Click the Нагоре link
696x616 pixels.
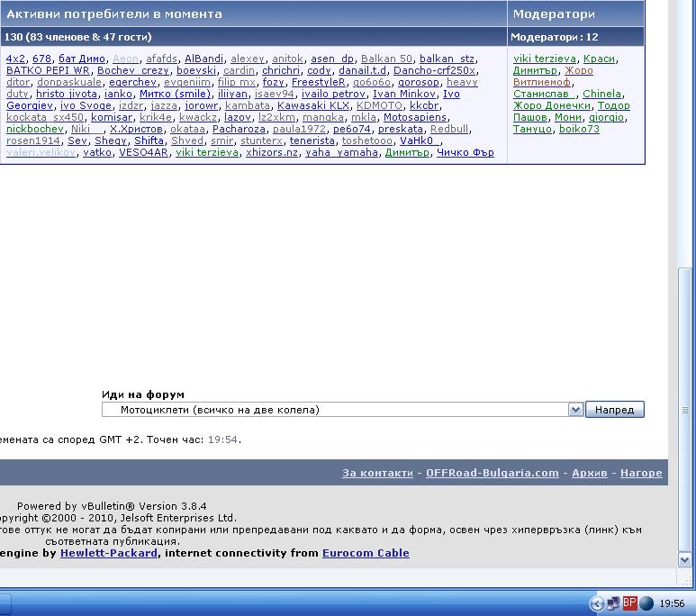point(641,473)
